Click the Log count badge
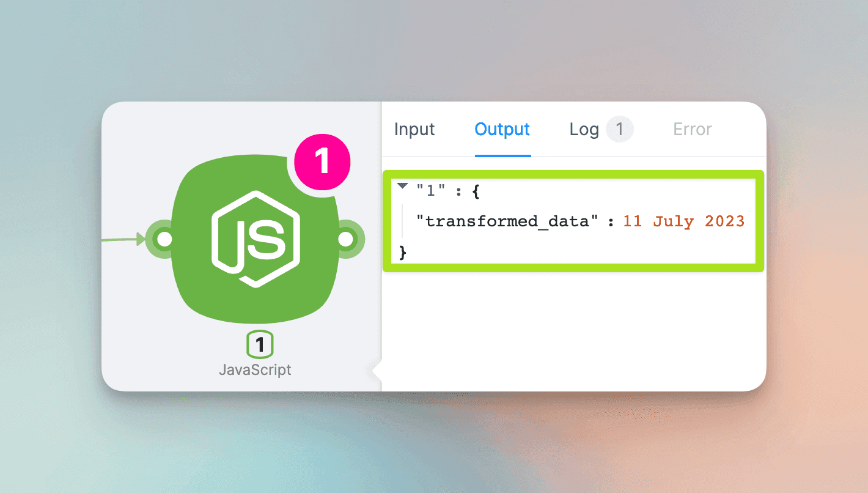 click(x=619, y=129)
